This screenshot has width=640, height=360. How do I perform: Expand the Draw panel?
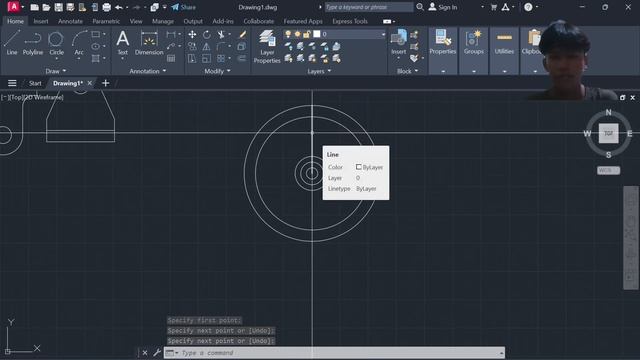coord(56,71)
